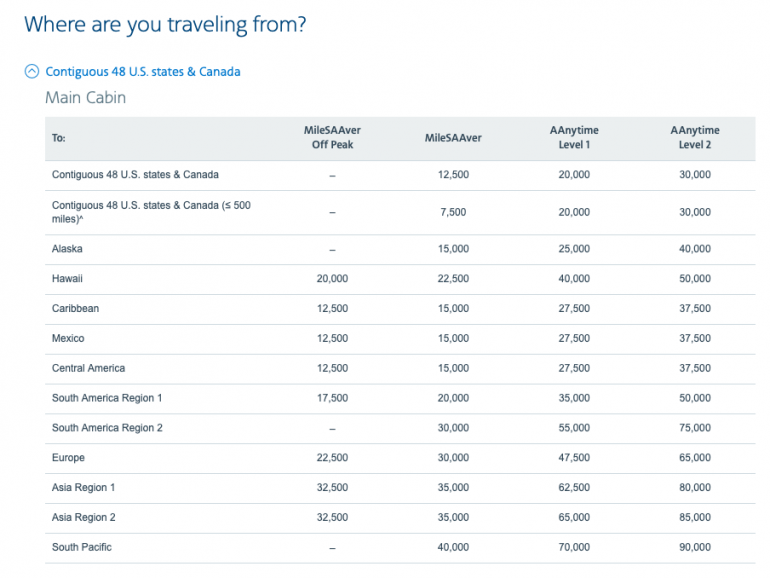Click the "To:" column header
770x578 pixels.
[x=58, y=138]
